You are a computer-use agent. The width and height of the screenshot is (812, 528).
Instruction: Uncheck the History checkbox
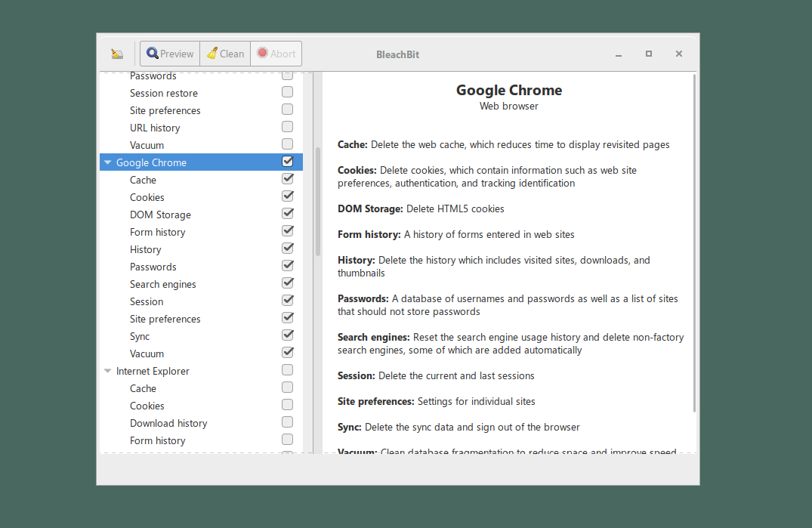tap(288, 249)
